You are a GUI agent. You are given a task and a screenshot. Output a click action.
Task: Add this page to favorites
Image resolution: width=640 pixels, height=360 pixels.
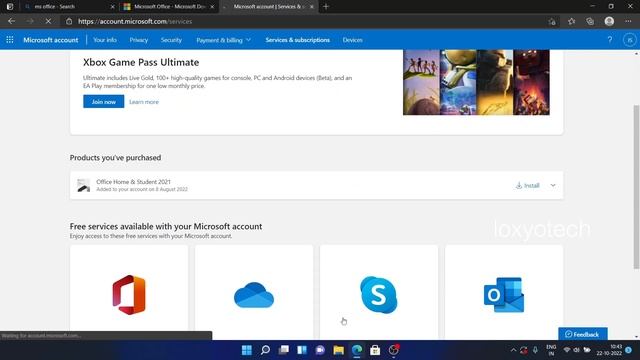[x=552, y=21]
